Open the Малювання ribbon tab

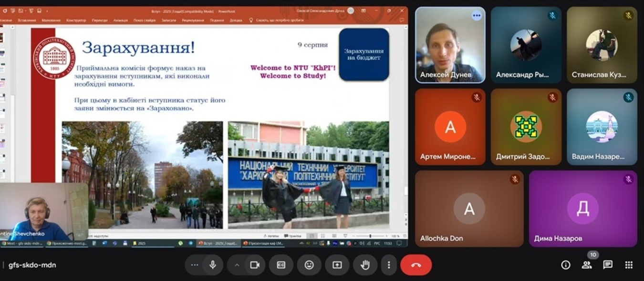(x=51, y=20)
